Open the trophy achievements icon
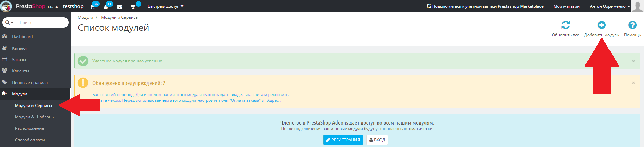Screen dimensions: 644x147 point(133,6)
